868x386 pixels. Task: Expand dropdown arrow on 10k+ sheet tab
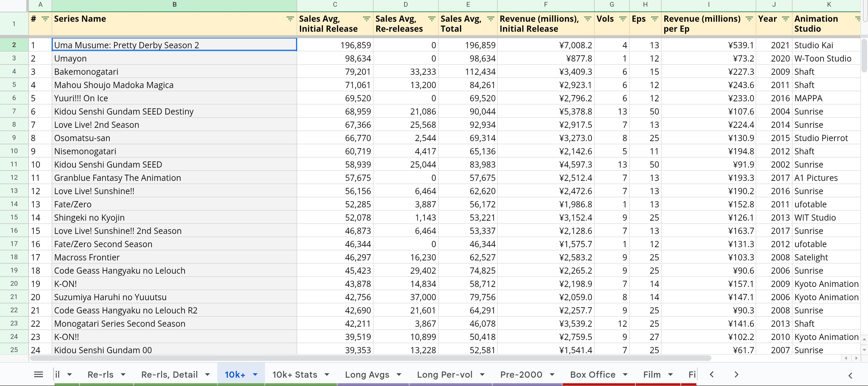tap(255, 375)
